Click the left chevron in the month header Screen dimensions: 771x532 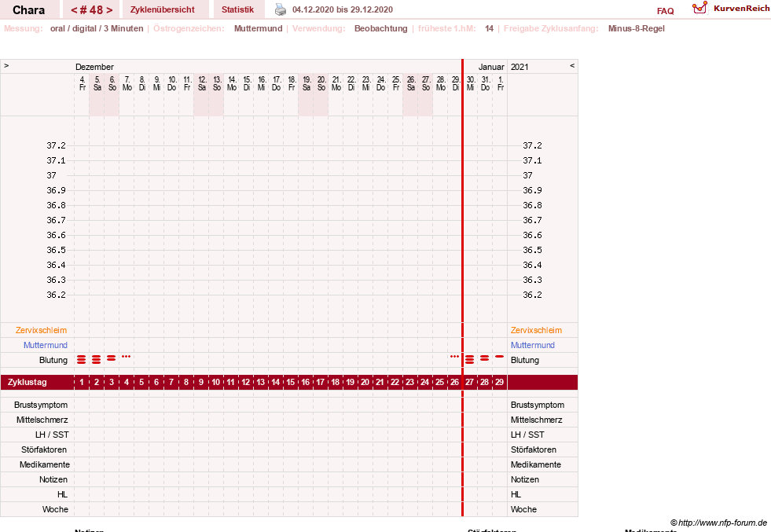tap(6, 65)
